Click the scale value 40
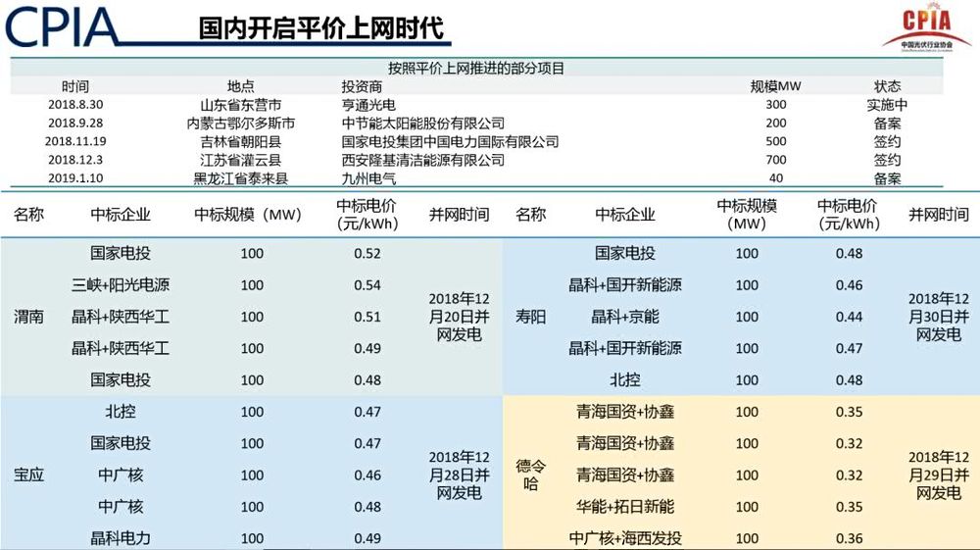Screen dimensions: 980x550 pos(775,178)
